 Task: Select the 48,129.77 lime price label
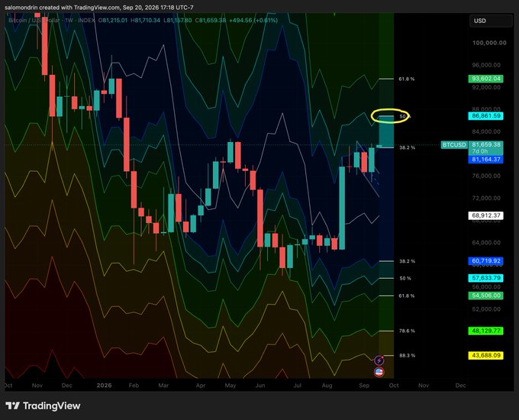click(486, 331)
